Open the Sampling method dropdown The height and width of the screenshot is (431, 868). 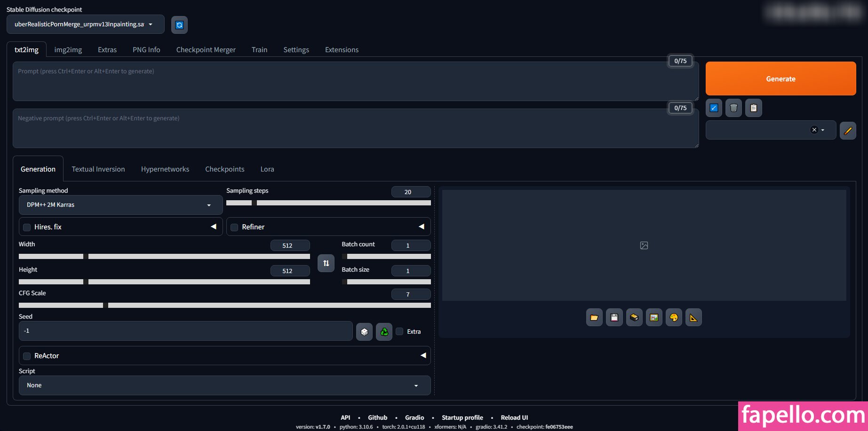coord(120,205)
